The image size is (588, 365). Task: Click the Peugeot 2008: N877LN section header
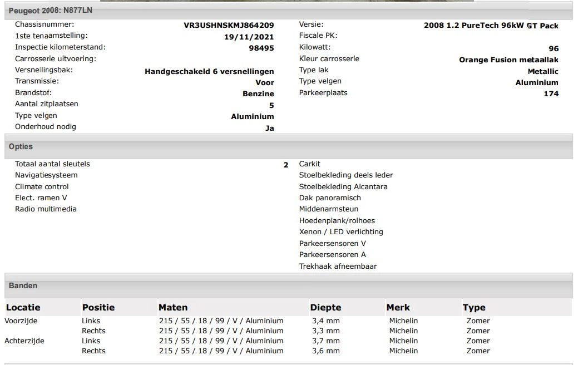click(50, 11)
